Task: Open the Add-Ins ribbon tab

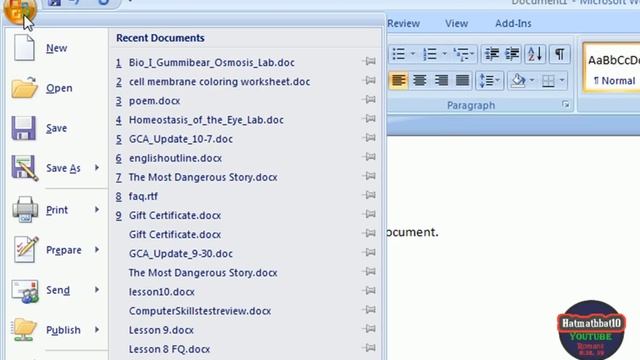Action: point(513,24)
